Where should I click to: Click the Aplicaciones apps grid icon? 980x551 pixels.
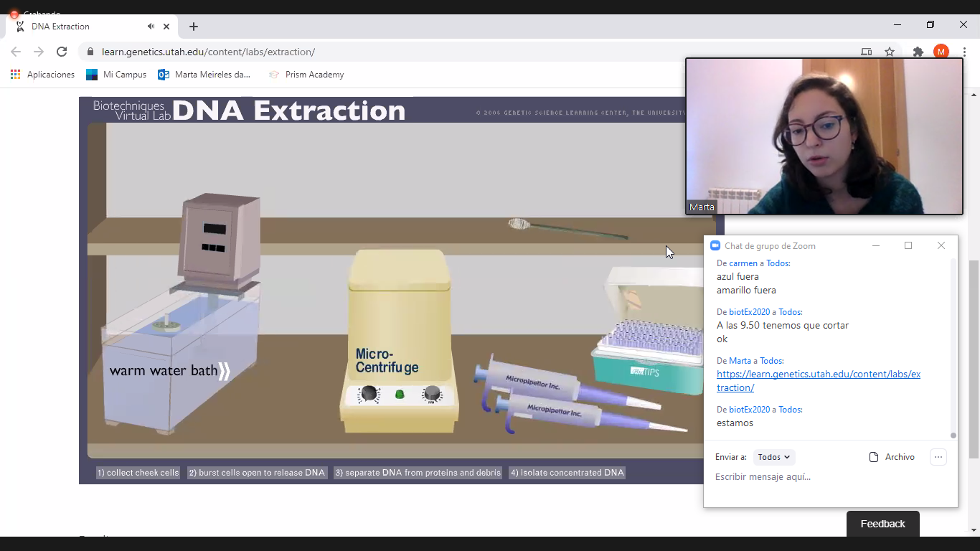pos(15,75)
